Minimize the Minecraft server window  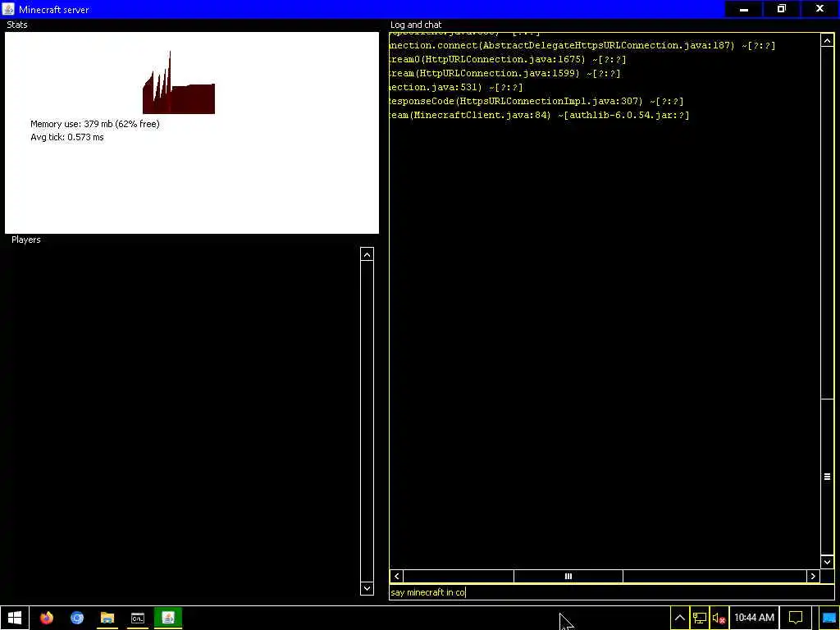point(743,9)
